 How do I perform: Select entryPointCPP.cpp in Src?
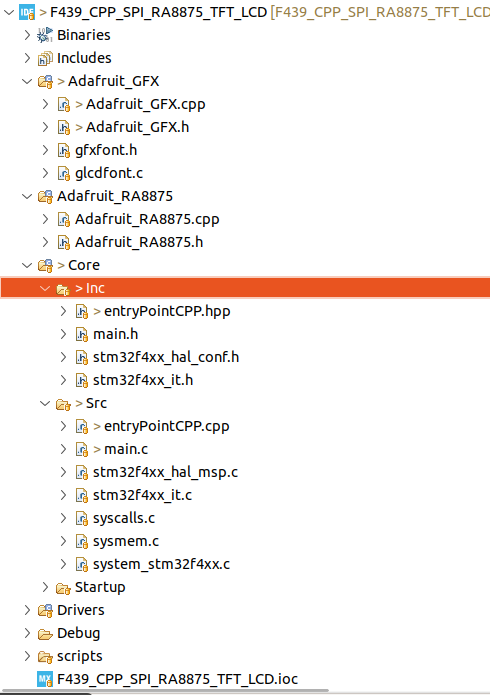click(x=167, y=426)
